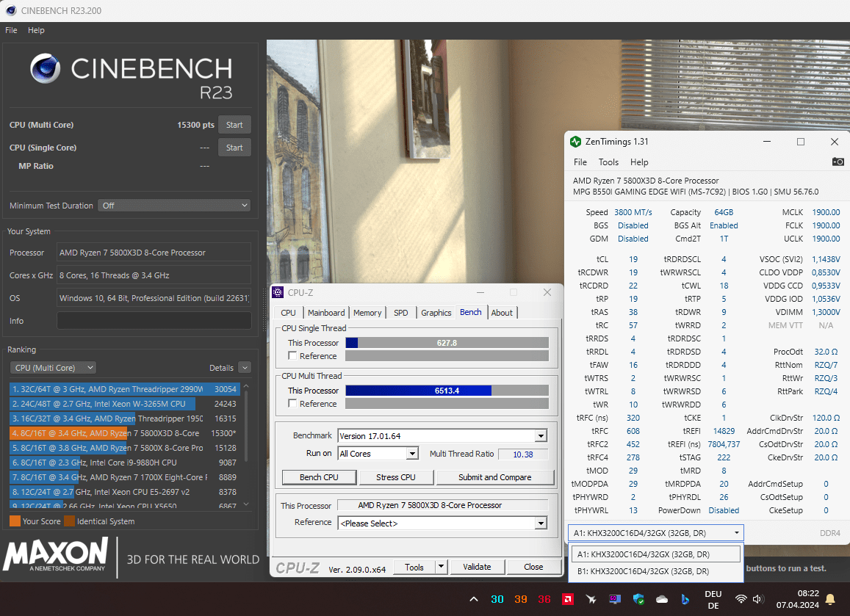Click Submit and Compare button
The height and width of the screenshot is (616, 850).
pos(495,477)
